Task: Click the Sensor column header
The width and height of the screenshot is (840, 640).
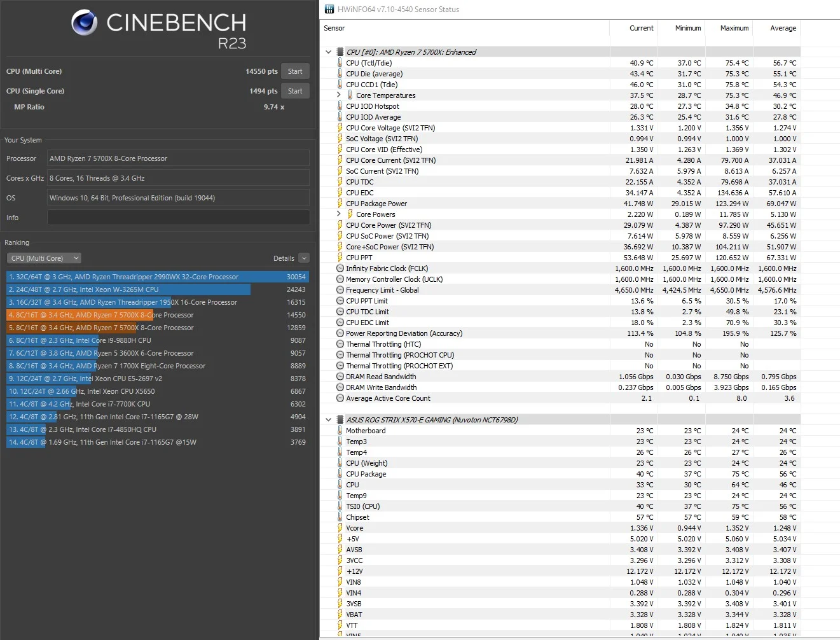Action: tap(334, 28)
